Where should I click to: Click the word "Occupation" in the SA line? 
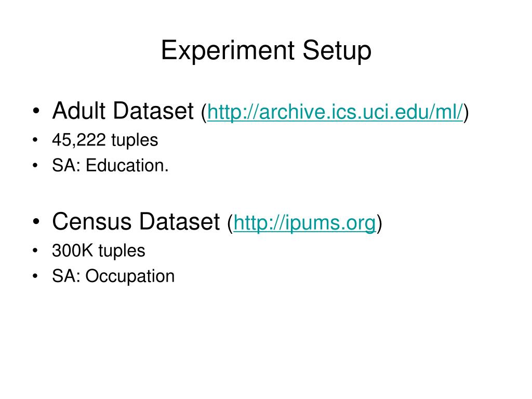130,276
